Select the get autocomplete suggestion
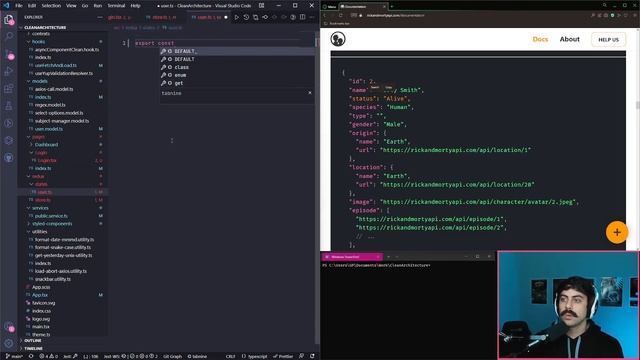 tap(236, 83)
